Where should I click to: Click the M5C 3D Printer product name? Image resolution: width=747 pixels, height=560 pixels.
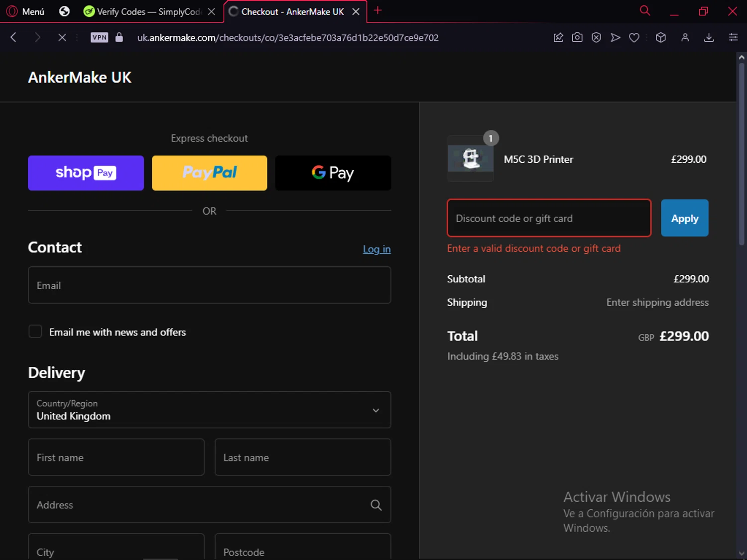click(x=538, y=159)
